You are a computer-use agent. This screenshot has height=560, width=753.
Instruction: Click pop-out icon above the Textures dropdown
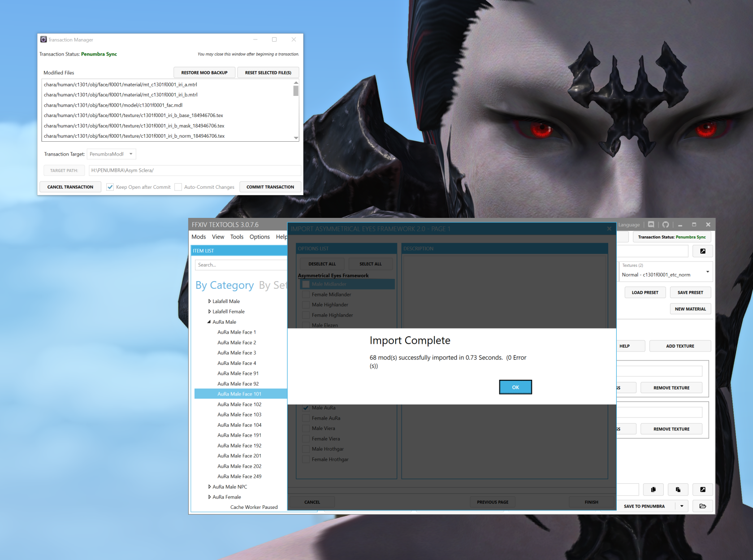tap(703, 251)
